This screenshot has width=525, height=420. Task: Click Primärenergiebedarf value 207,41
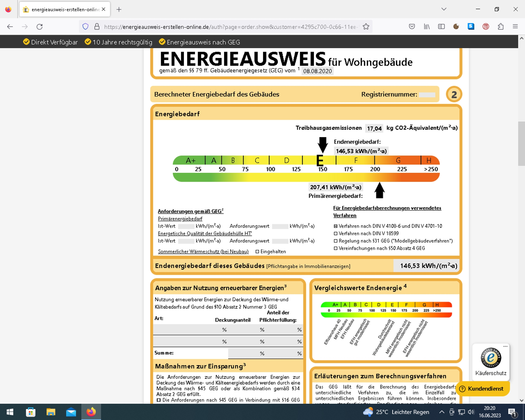(336, 187)
